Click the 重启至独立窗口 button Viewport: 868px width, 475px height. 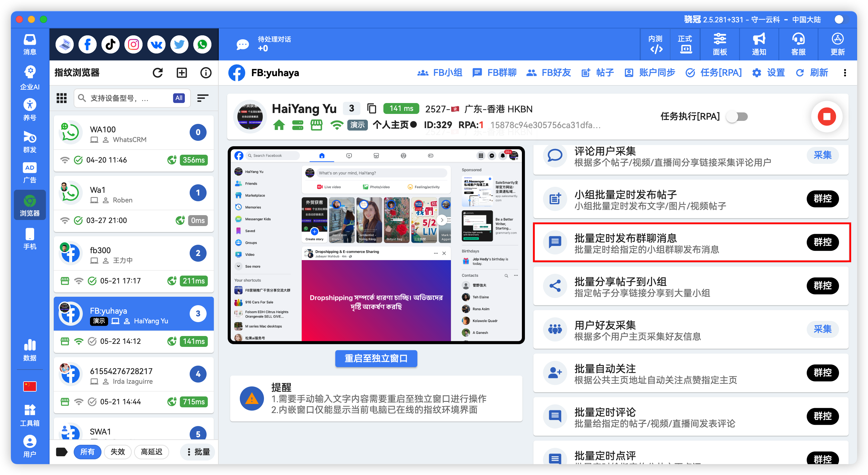[376, 358]
